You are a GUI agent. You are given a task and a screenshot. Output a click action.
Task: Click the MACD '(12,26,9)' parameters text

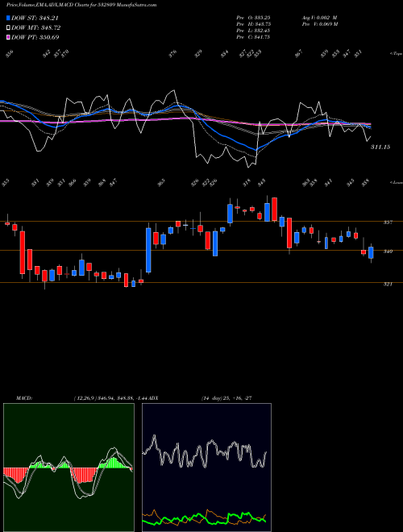pyautogui.click(x=85, y=398)
